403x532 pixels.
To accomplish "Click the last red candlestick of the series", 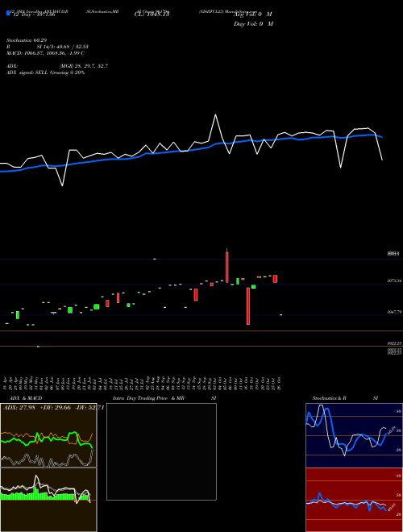I will tap(275, 279).
